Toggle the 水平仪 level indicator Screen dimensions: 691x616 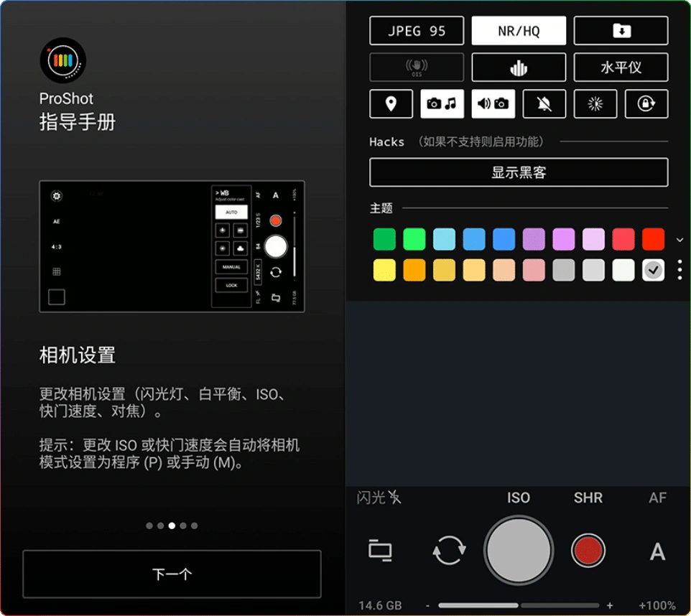621,67
